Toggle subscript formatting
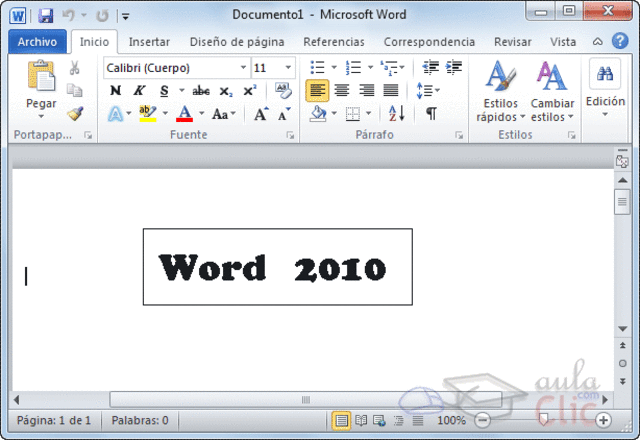This screenshot has height=440, width=640. [226, 91]
